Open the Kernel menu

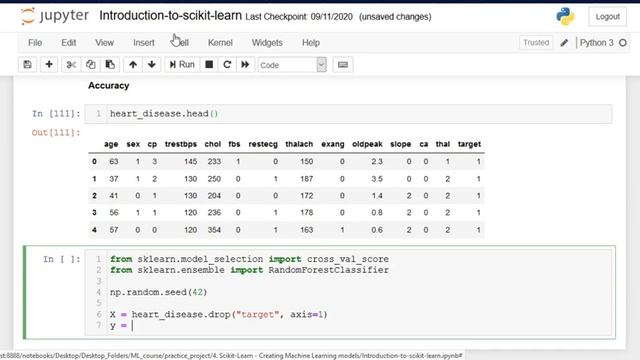point(220,43)
